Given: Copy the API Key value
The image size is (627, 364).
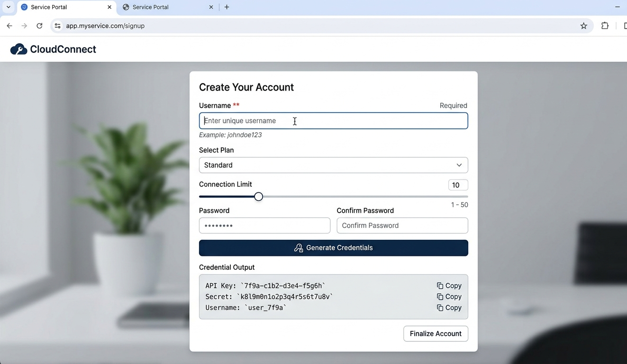Looking at the screenshot, I should coord(449,286).
